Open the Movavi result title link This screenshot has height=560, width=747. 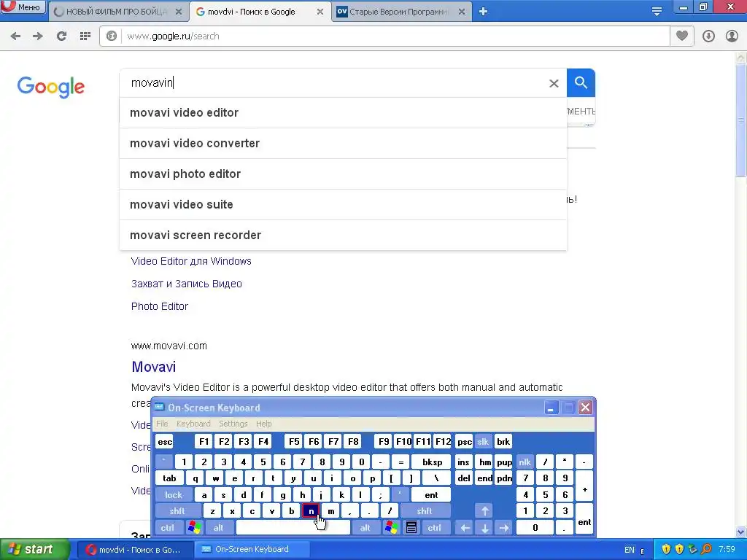click(153, 367)
